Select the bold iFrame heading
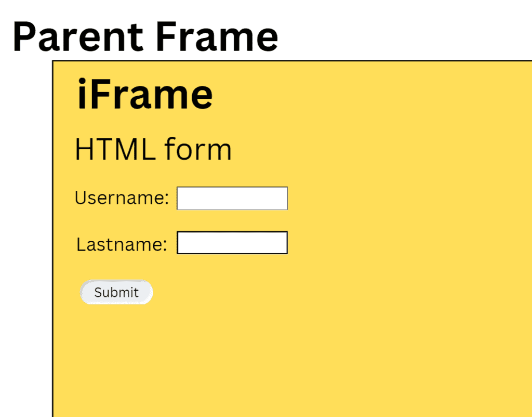The height and width of the screenshot is (417, 532). point(145,94)
